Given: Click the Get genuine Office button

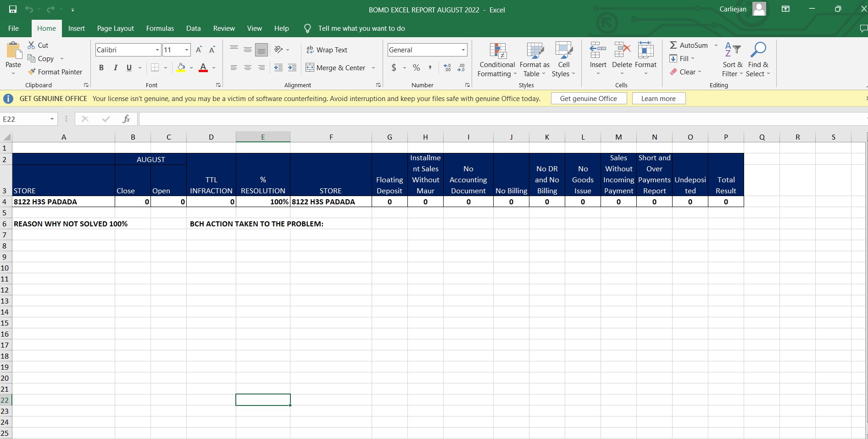Looking at the screenshot, I should [589, 99].
